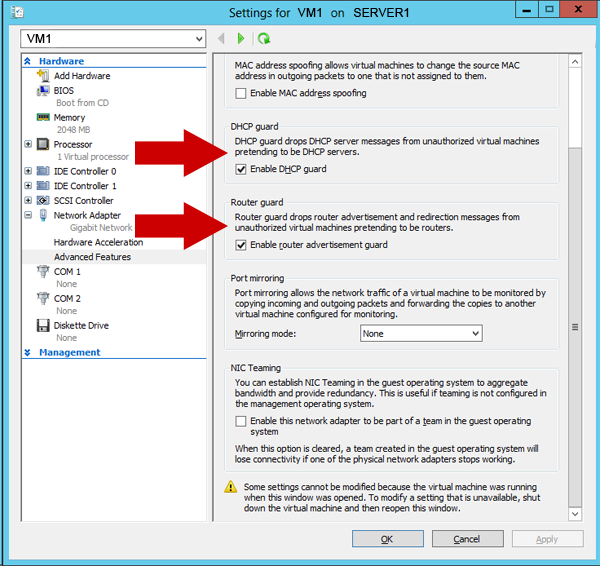600x566 pixels.
Task: Expand the Management section
Action: coord(27,352)
